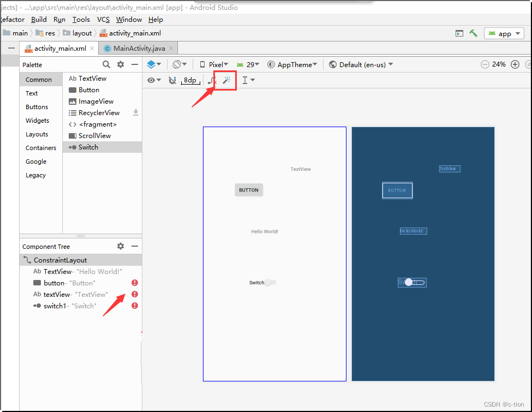
Task: Pick ImageView in the palette
Action: coord(102,101)
